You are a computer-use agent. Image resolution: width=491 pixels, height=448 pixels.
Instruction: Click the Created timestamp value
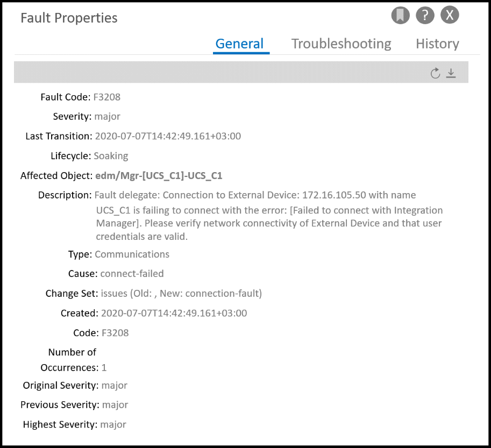[174, 313]
